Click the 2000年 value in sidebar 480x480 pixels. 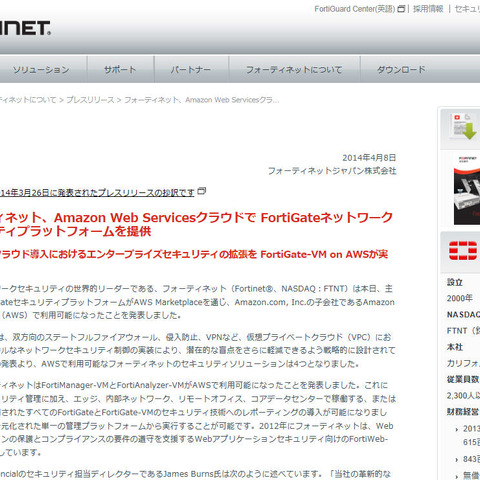(459, 298)
